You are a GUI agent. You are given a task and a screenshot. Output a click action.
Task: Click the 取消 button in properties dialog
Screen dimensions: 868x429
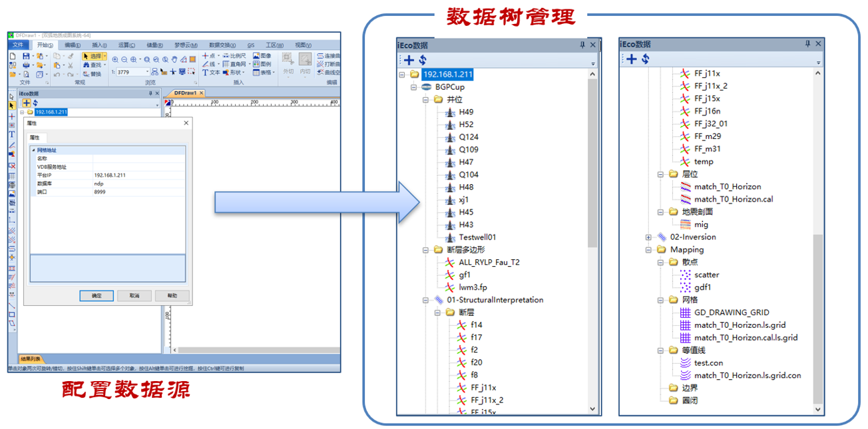(134, 295)
